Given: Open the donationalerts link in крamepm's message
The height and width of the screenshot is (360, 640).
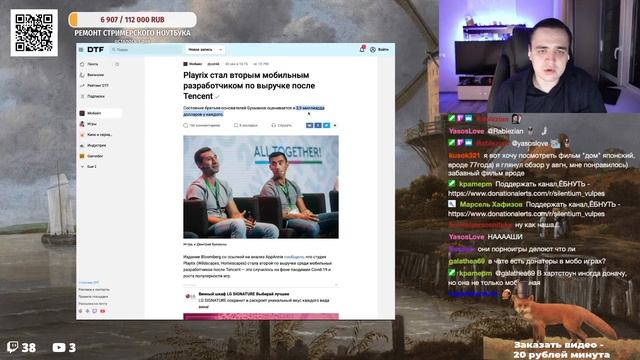Looking at the screenshot, I should point(527,193).
